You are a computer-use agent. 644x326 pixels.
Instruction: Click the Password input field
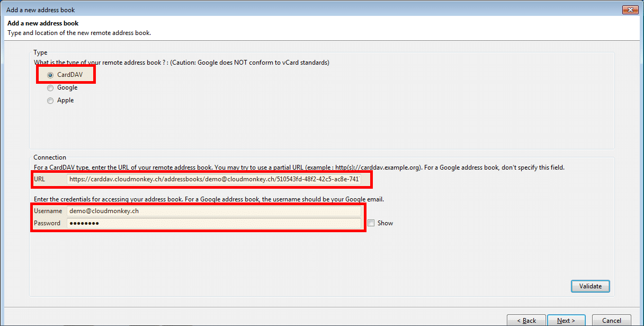pos(214,223)
